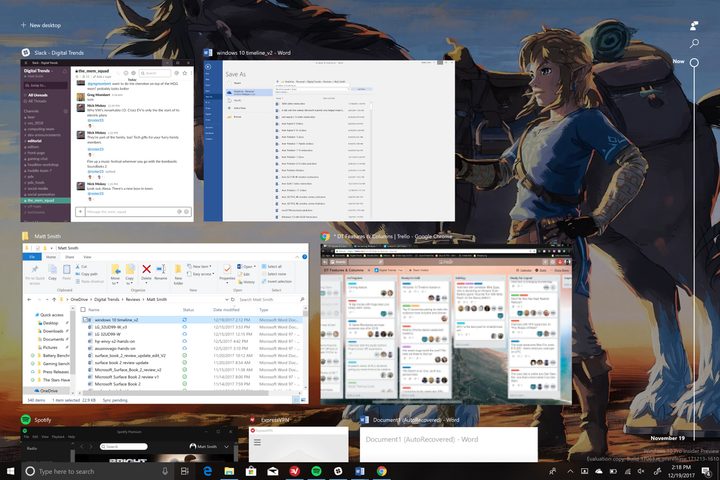Click the microphone icon in taskbar search

click(x=165, y=471)
